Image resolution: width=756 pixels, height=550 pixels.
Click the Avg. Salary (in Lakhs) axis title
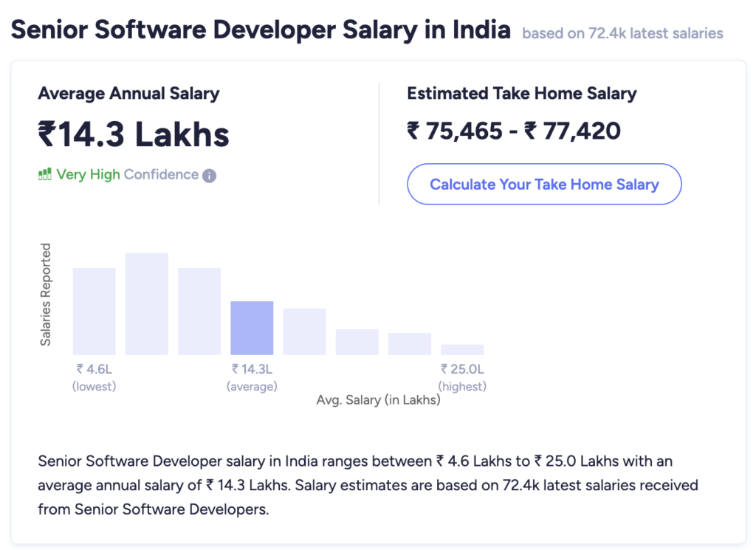[378, 400]
